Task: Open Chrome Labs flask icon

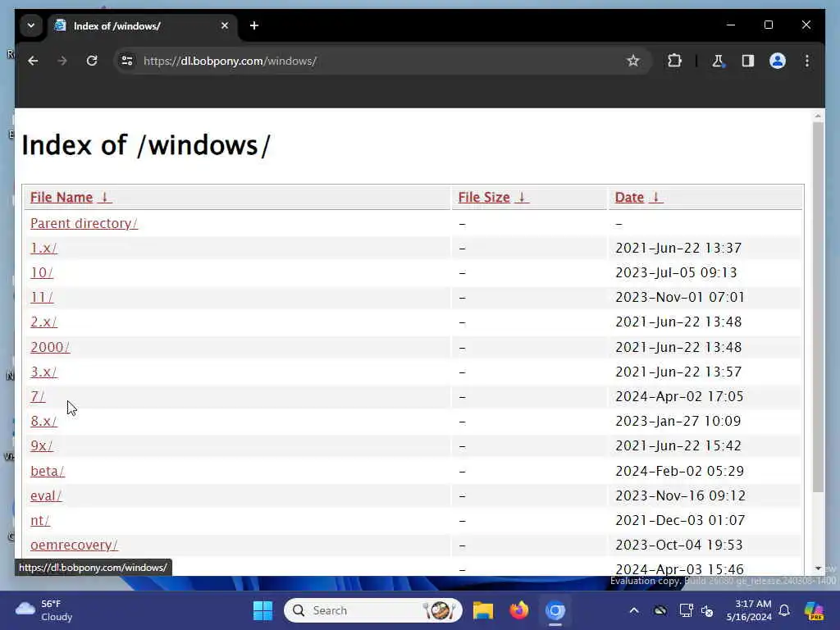Action: tap(718, 61)
